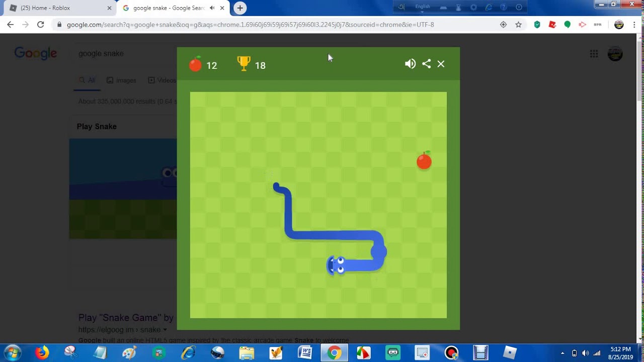
Task: Open the network signal tray icon
Action: coord(597,353)
